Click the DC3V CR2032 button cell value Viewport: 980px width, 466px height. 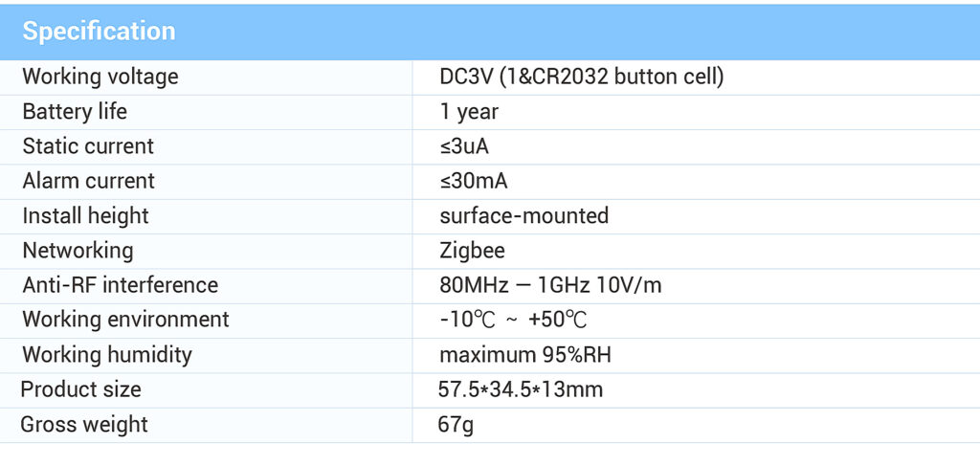tap(581, 77)
